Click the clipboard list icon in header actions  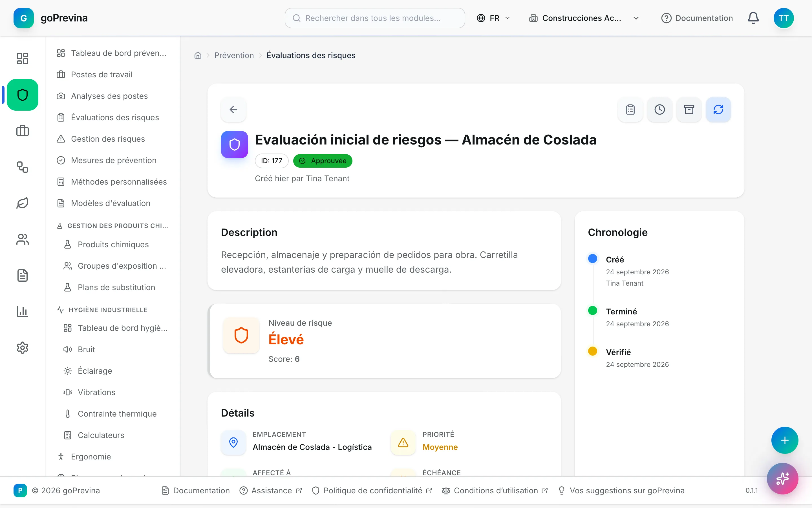pos(630,110)
